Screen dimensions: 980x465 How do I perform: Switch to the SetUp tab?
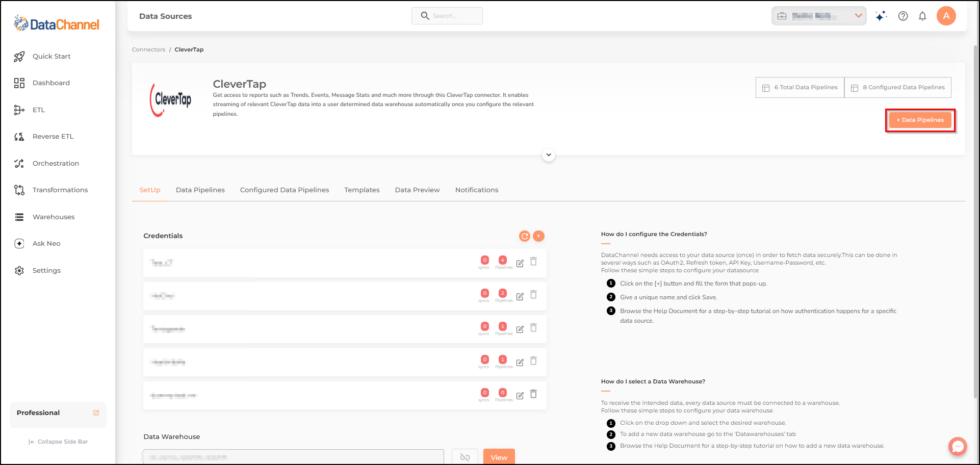(x=150, y=190)
